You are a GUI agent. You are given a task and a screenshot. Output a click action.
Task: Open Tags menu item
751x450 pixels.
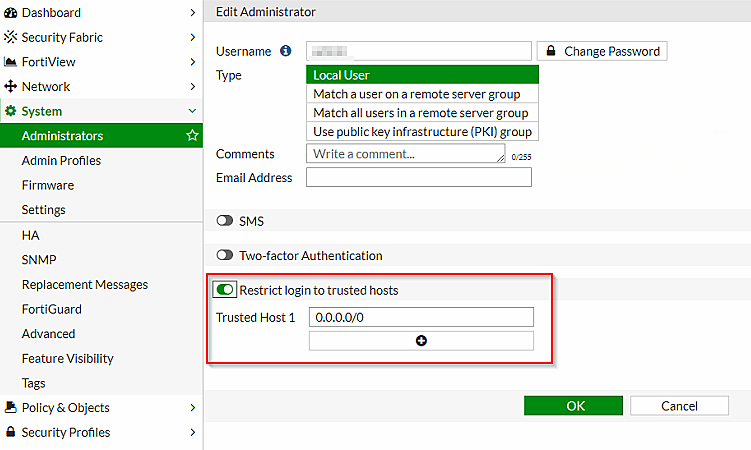101,383
